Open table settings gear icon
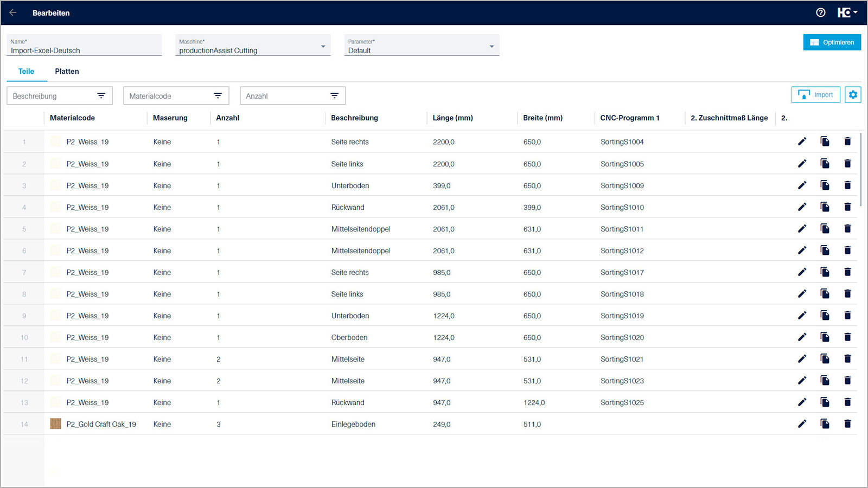The height and width of the screenshot is (488, 868). 853,95
